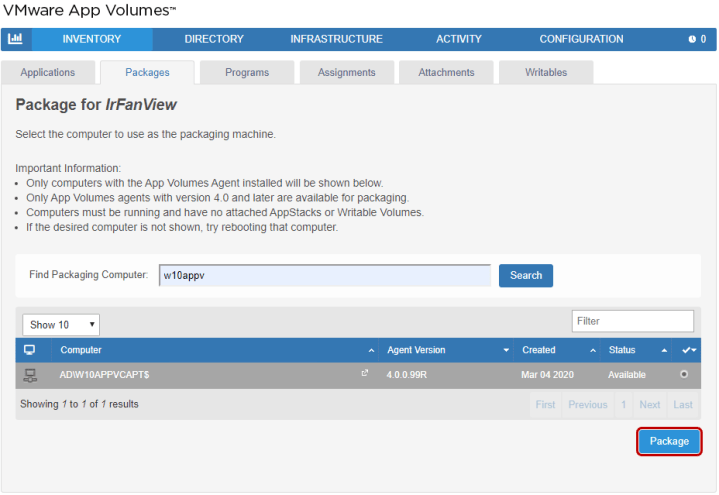Select the radio button for ADW10APPVCAPT$
This screenshot has width=719, height=495.
[x=684, y=375]
